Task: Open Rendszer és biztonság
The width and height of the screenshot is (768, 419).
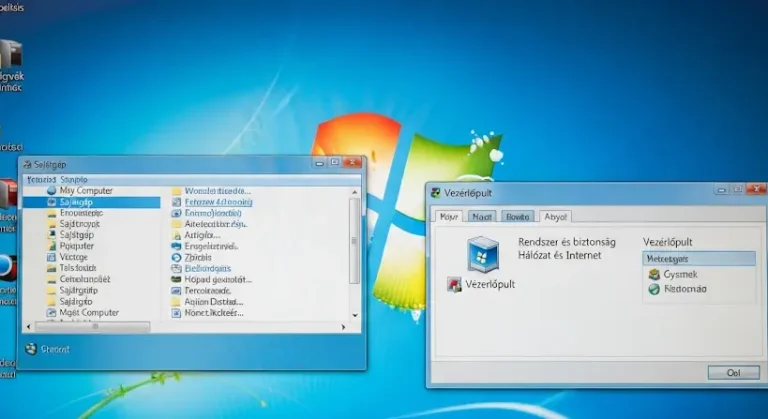Action: (567, 242)
